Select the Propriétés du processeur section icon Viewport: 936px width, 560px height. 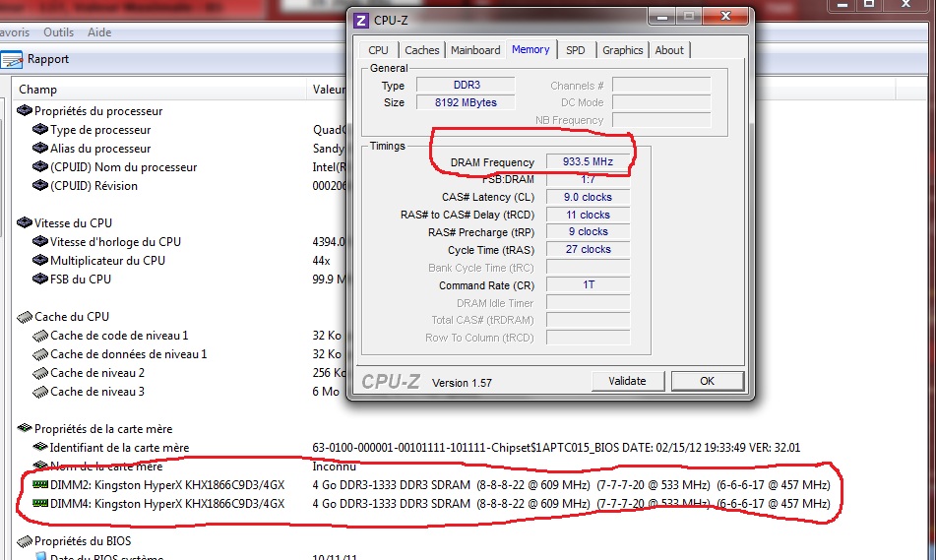point(26,111)
